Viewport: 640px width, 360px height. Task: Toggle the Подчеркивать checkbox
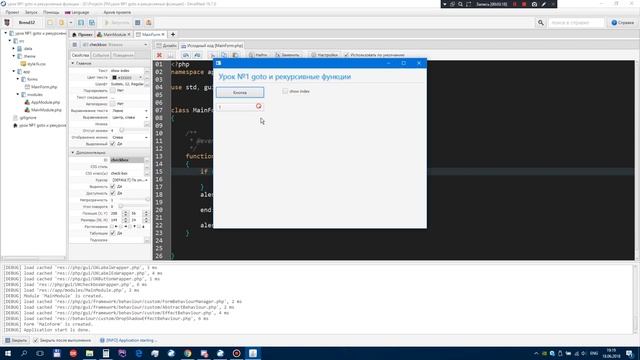tap(113, 91)
